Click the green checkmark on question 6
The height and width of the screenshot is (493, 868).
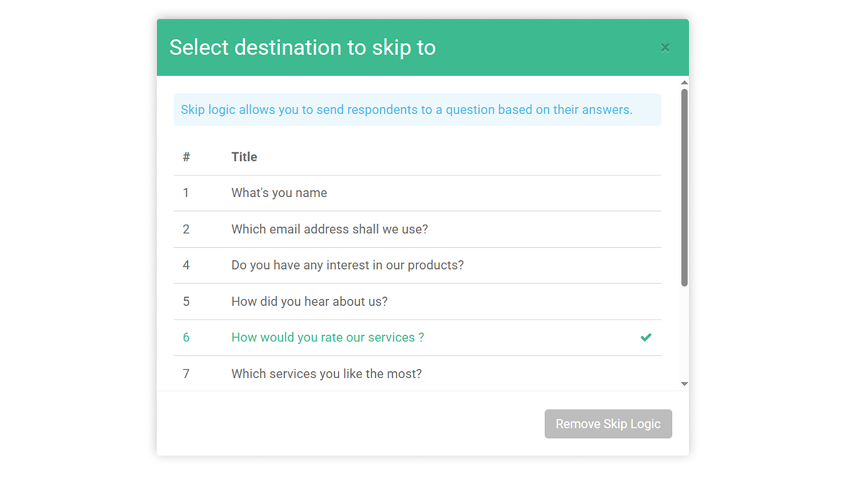646,338
